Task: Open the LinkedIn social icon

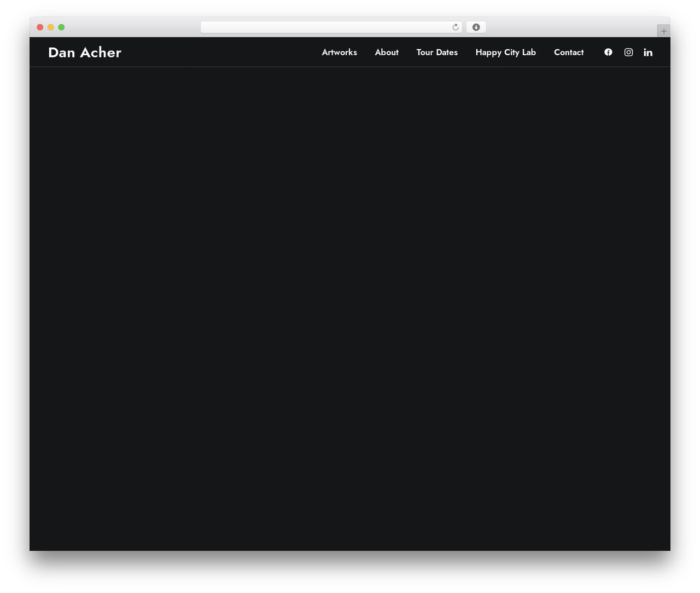Action: (648, 52)
